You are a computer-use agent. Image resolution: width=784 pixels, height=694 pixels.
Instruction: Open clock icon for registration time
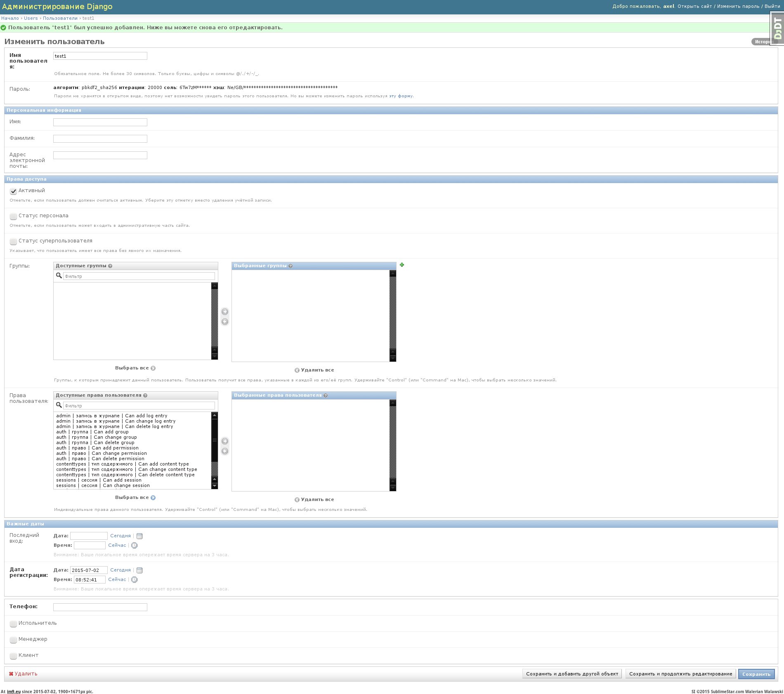coord(135,580)
